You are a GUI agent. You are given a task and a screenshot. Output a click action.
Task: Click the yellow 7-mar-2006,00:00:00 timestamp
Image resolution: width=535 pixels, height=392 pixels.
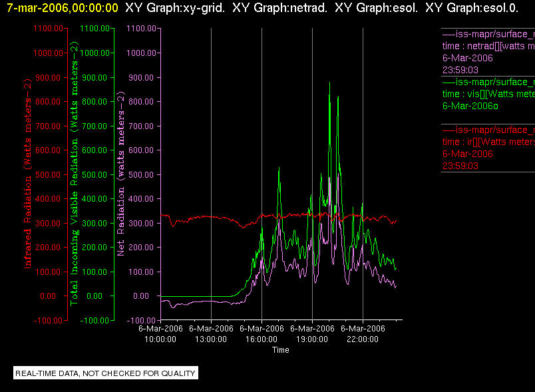point(63,8)
